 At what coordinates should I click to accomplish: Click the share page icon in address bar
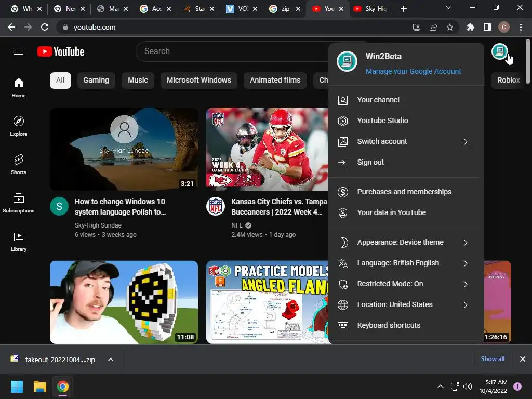point(433,27)
